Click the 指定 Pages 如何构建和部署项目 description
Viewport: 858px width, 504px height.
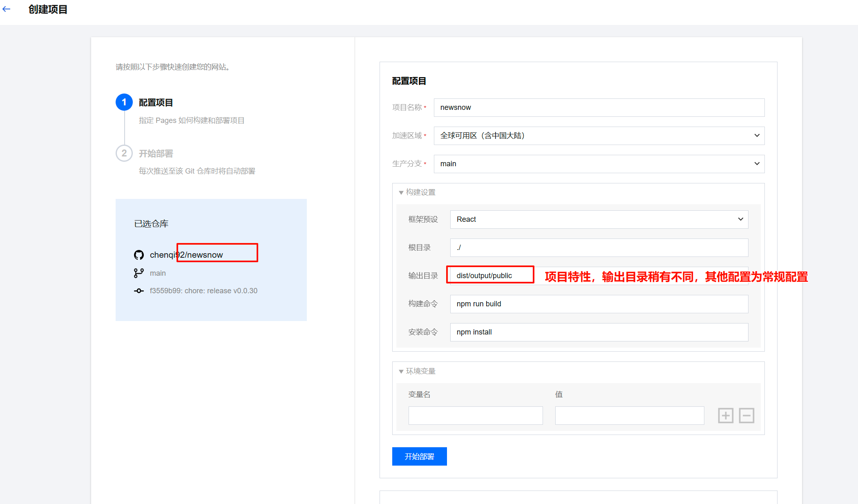192,120
